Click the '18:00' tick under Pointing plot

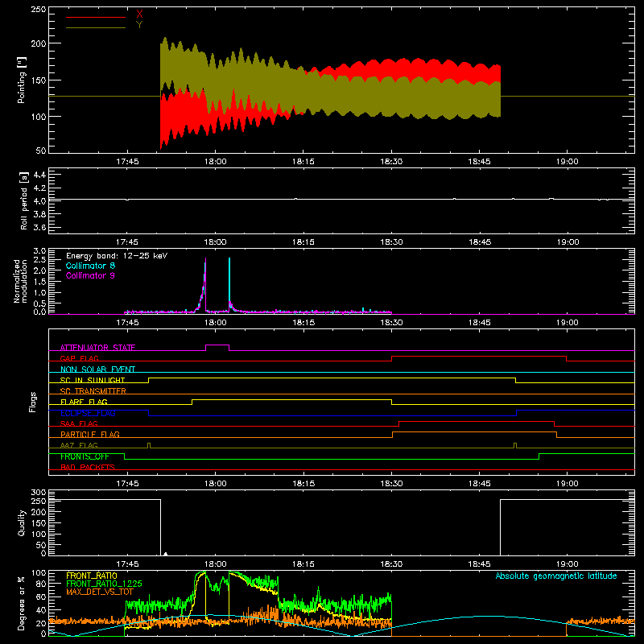tap(215, 162)
